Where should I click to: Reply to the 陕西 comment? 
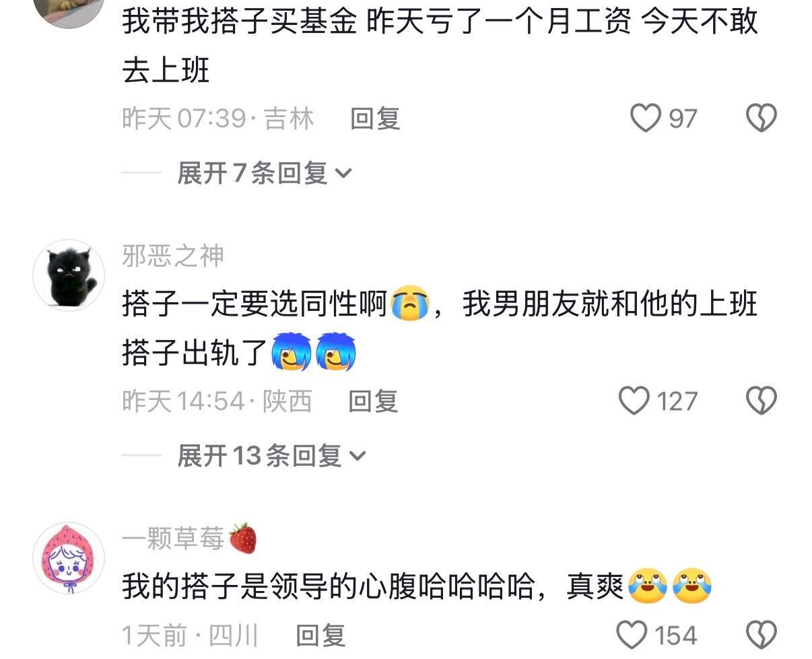click(x=374, y=401)
